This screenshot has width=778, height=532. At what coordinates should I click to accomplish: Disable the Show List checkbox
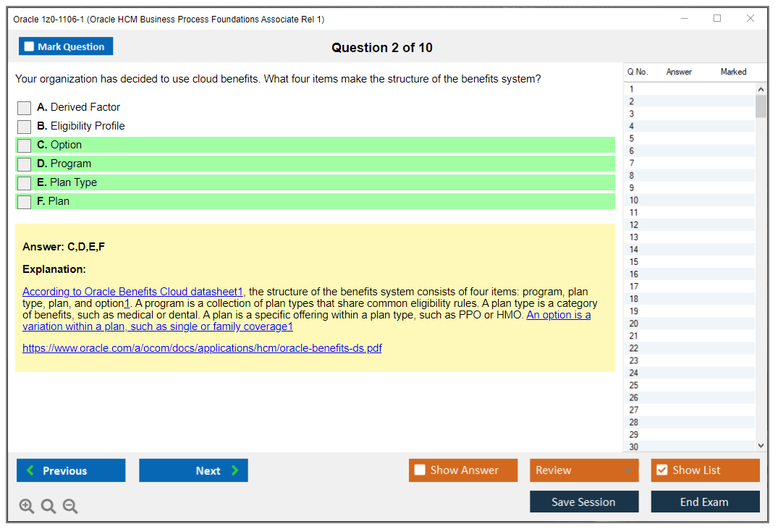tap(662, 470)
